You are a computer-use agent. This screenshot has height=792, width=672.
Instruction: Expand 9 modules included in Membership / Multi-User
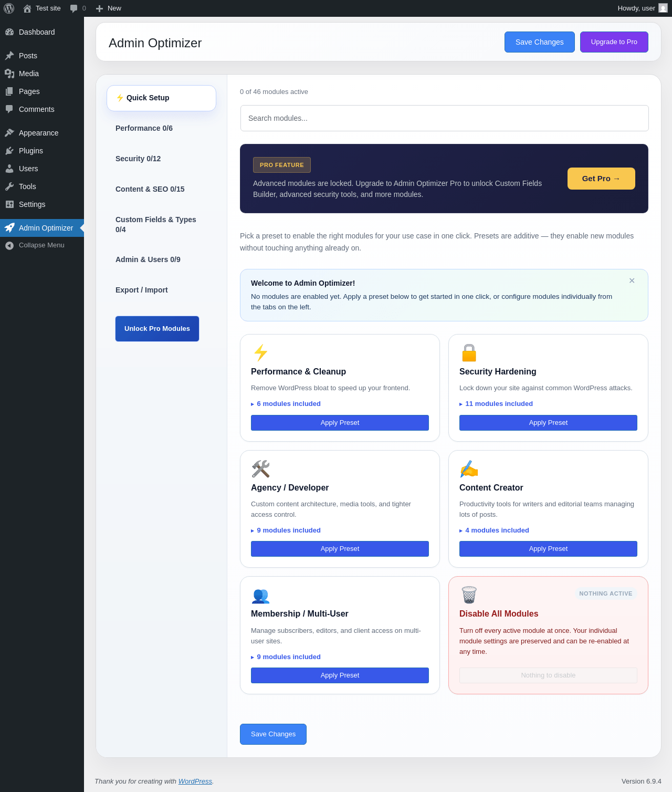[286, 657]
